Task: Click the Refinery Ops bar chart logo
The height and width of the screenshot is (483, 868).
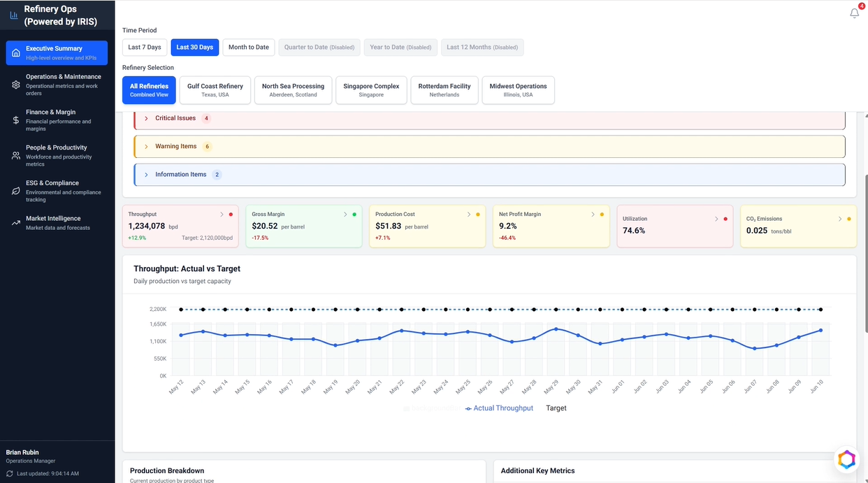Action: (x=14, y=15)
